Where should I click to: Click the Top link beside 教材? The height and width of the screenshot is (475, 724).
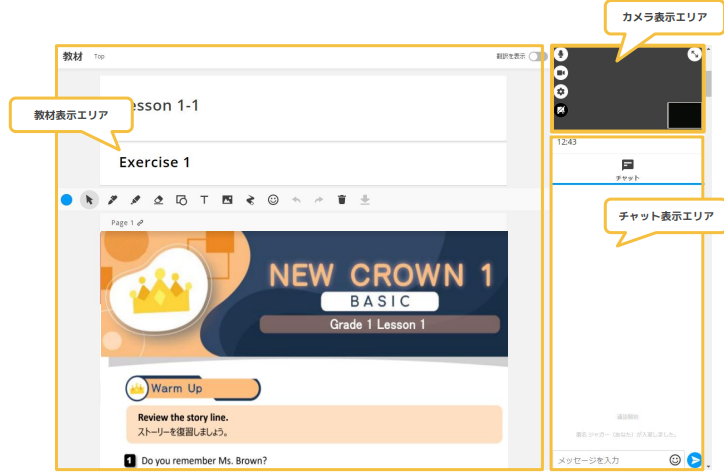point(99,56)
